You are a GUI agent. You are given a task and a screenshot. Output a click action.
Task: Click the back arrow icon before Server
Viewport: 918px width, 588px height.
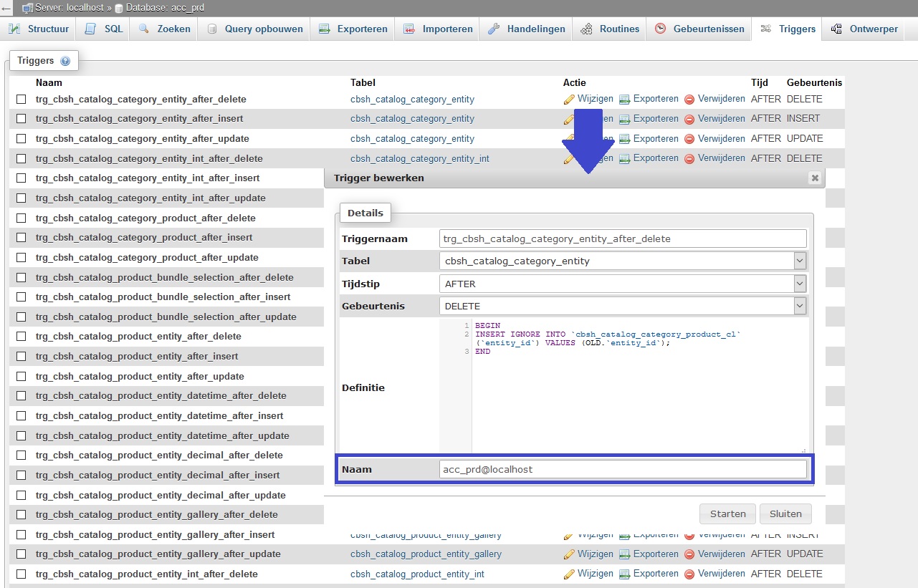6,8
